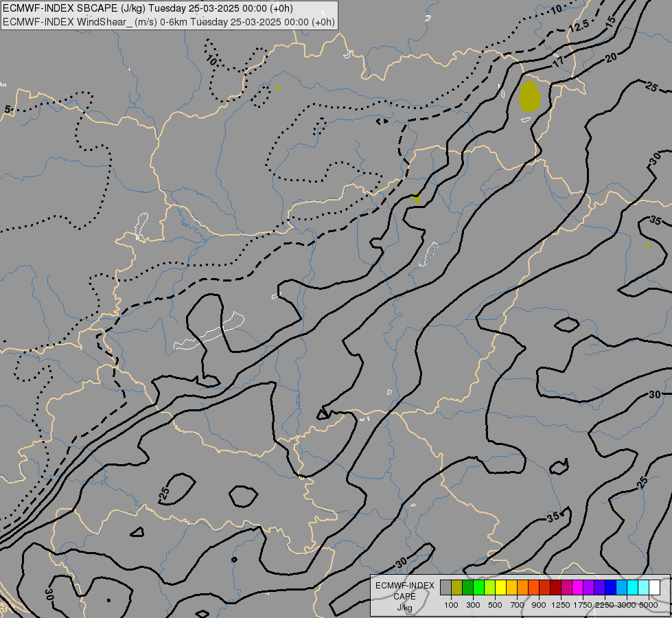Click the 'ECMWF-INDEX WindShear_ (m/s) 0-6km' title line
672x618 pixels.
(169, 22)
